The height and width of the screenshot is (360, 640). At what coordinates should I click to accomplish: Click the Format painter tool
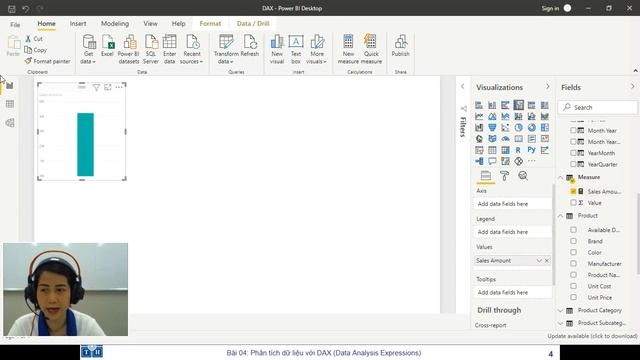pyautogui.click(x=47, y=61)
